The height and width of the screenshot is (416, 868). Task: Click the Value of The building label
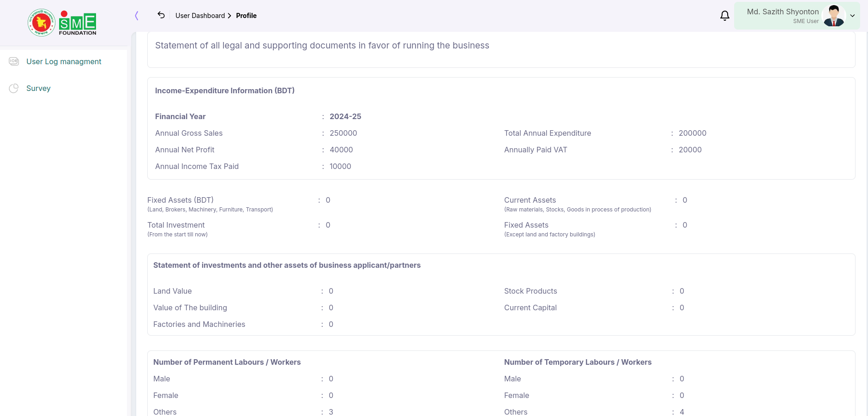coord(190,307)
